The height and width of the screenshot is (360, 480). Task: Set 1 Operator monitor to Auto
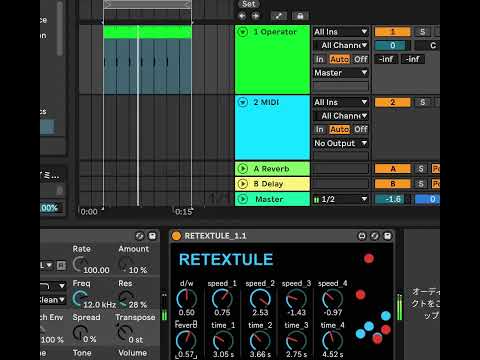tap(340, 59)
